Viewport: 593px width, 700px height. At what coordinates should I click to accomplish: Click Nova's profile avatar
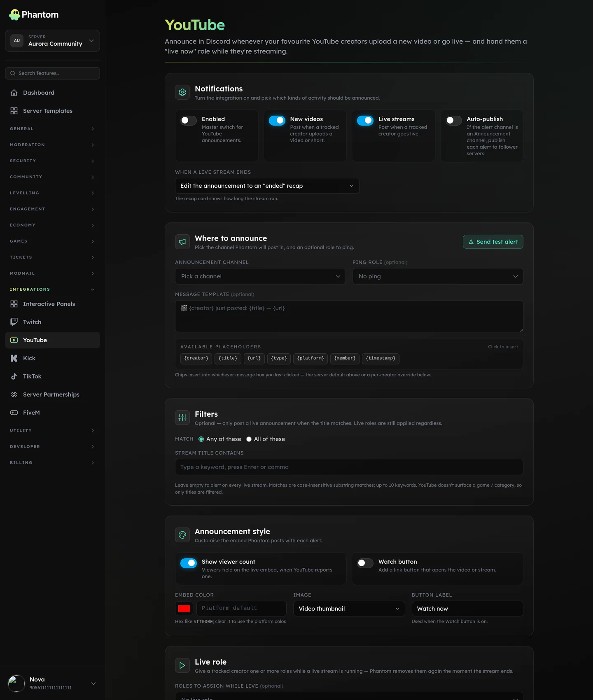tap(16, 684)
